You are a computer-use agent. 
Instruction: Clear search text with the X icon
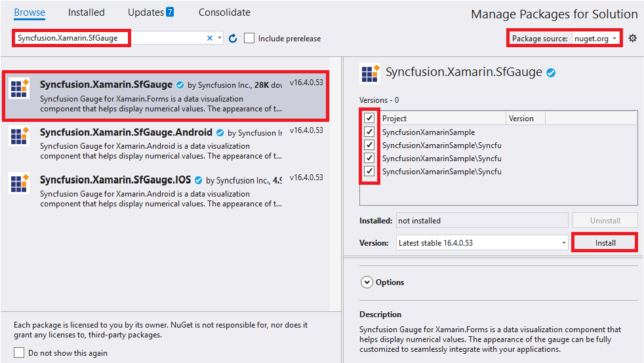pyautogui.click(x=210, y=39)
